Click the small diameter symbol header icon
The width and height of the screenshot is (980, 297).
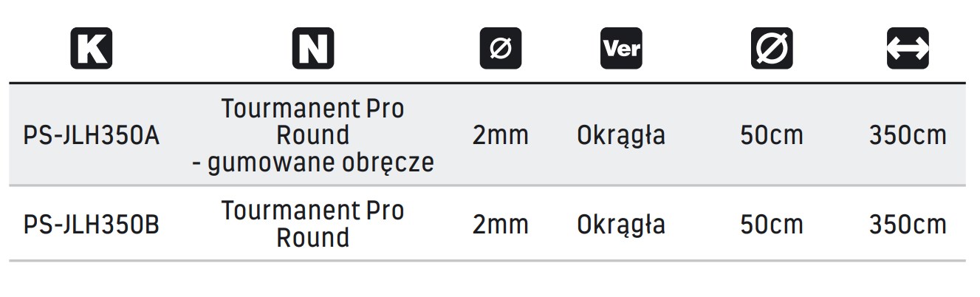tap(501, 49)
